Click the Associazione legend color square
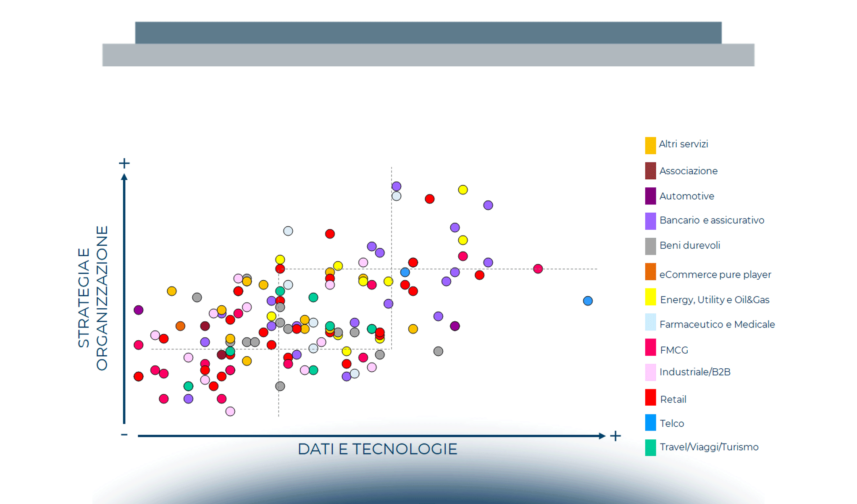 (650, 171)
